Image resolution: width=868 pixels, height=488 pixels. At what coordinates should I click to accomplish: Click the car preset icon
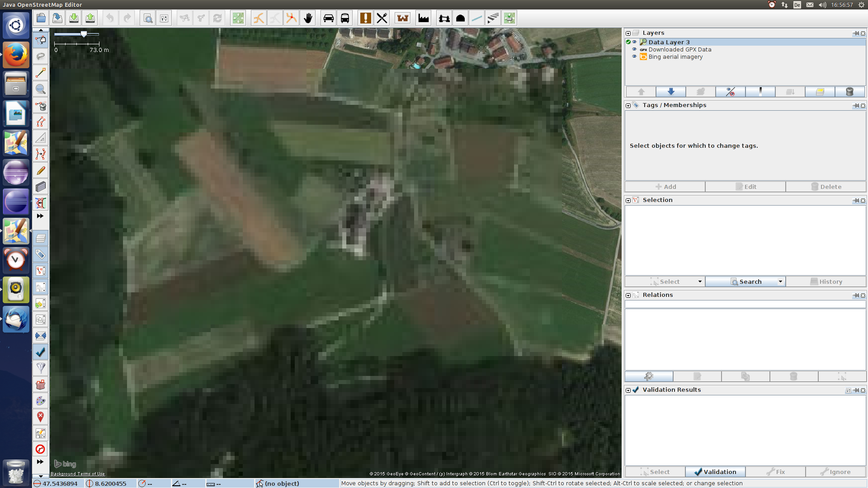tap(329, 18)
